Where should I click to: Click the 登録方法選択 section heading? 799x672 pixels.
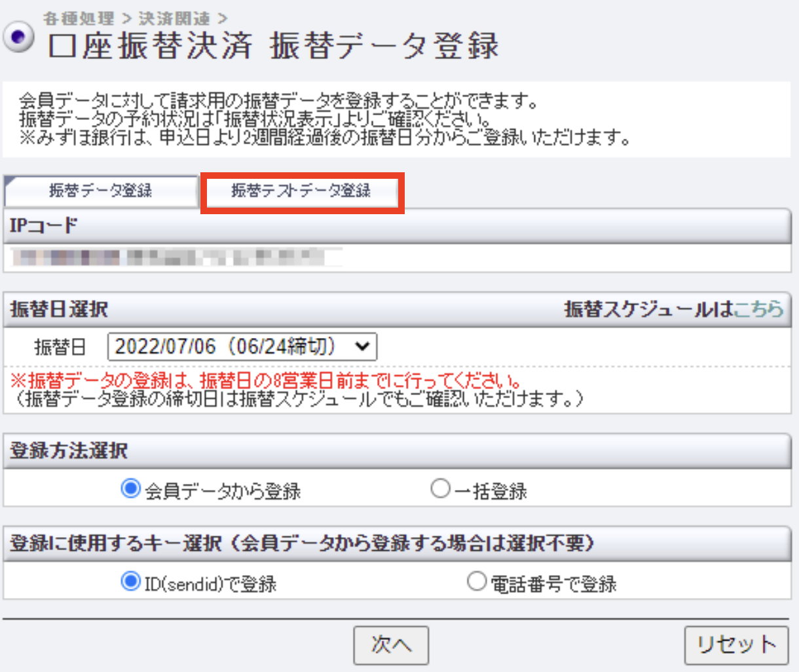click(x=69, y=451)
